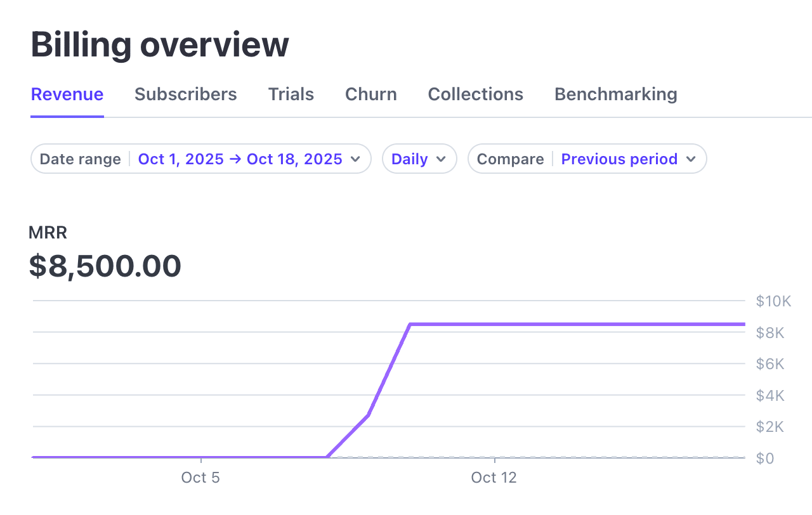
Task: Open the Trials tab
Action: point(291,95)
